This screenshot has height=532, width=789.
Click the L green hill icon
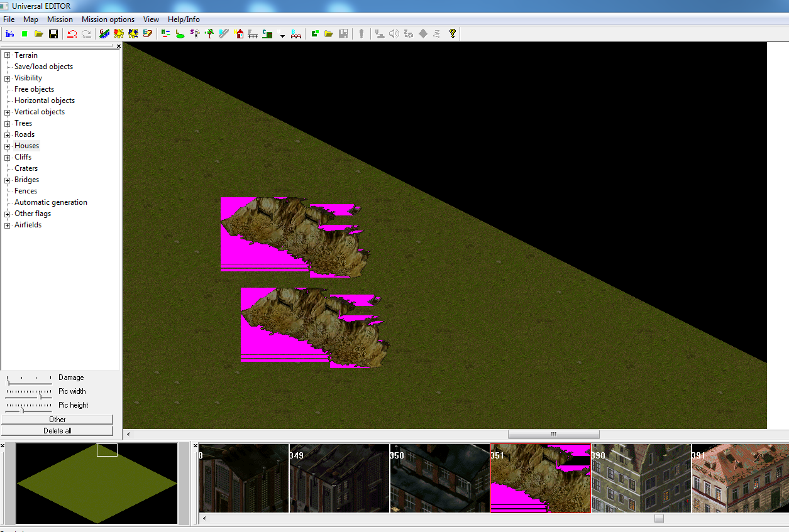180,34
